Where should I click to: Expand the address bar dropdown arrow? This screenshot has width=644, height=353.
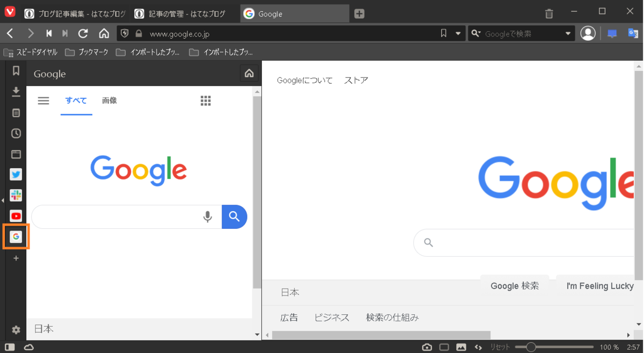458,33
